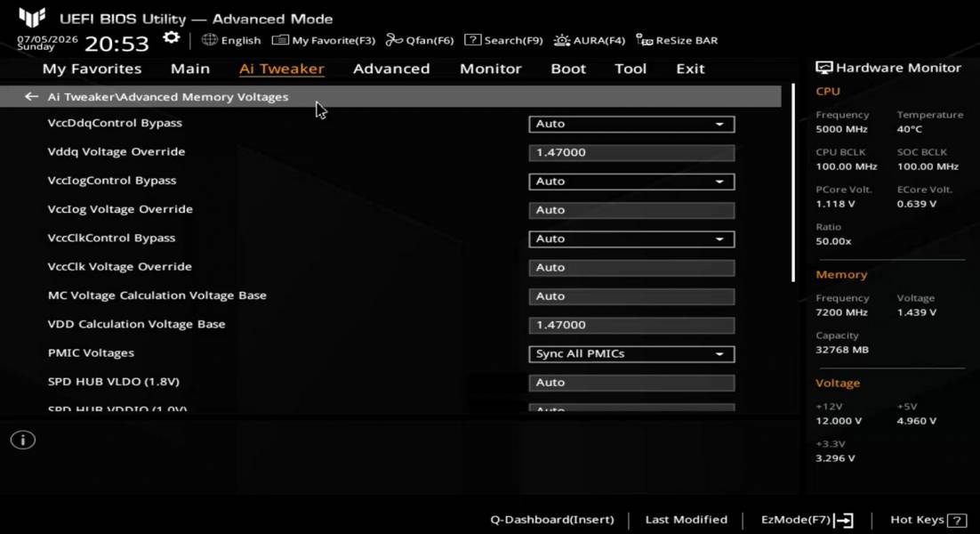Click memory voltage 1.439 V value
This screenshot has height=534, width=980.
point(916,312)
